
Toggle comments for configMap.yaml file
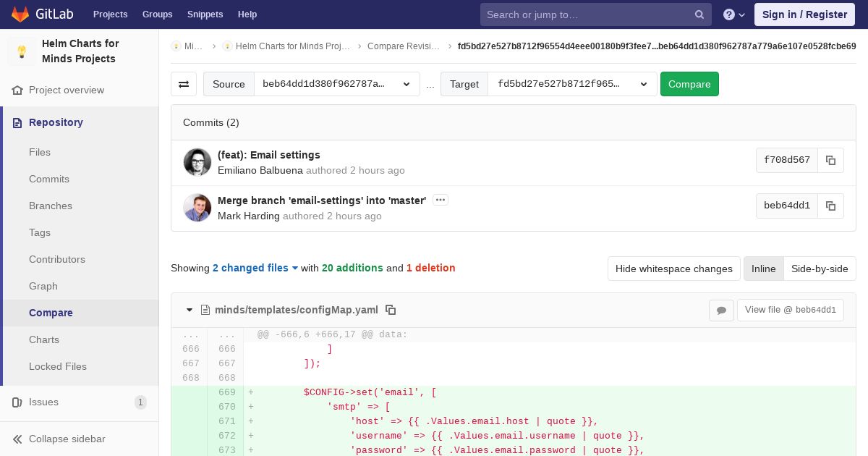point(721,310)
